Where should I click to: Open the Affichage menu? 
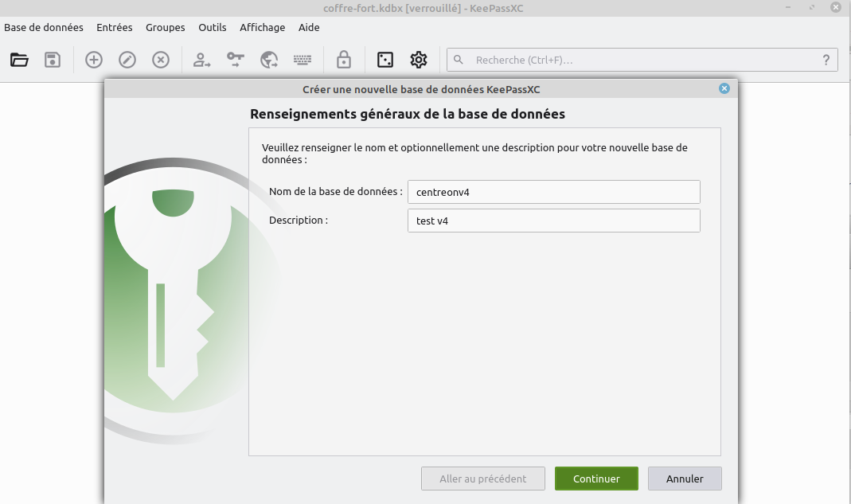(x=262, y=27)
